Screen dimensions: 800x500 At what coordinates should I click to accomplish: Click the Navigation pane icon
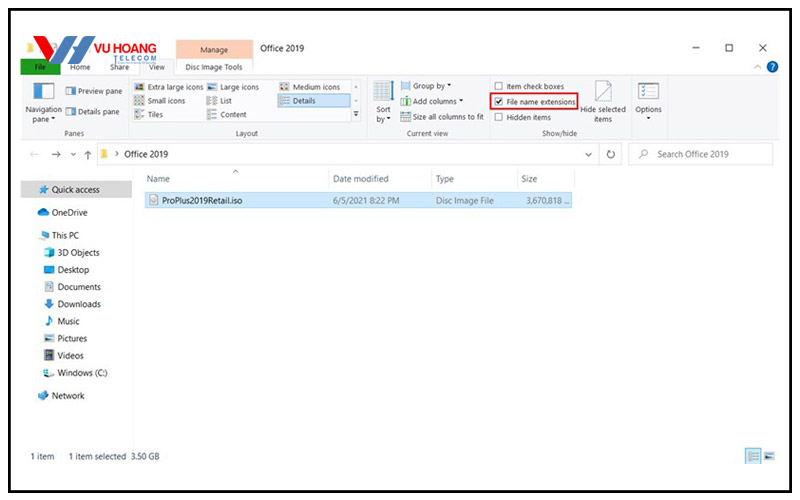(x=43, y=93)
